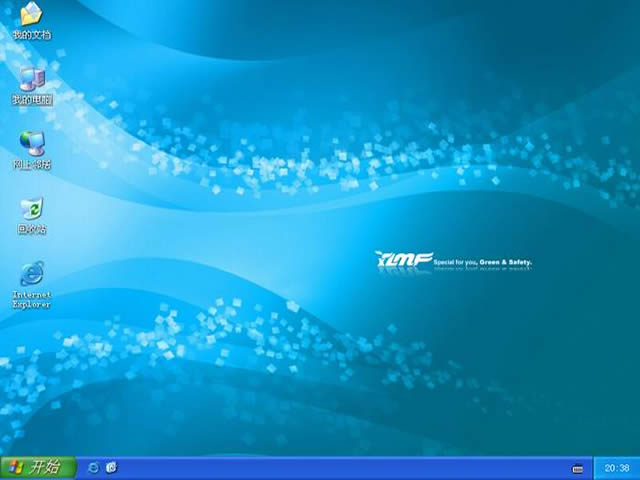
Task: Click the 我的文档 text label
Action: pos(31,35)
